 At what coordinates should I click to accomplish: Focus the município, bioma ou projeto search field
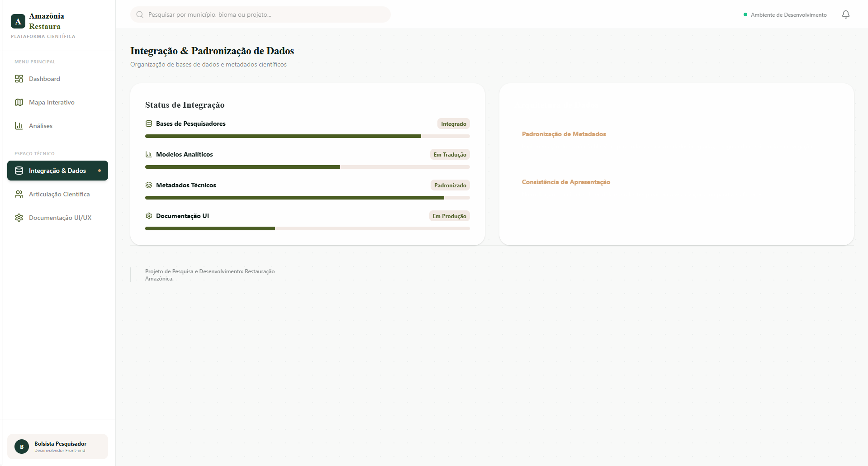[x=267, y=14]
